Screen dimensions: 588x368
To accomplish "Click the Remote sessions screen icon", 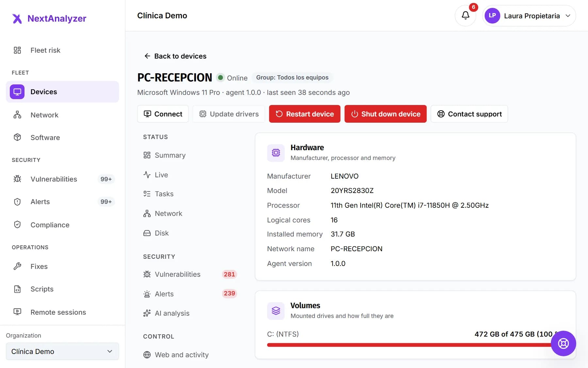I will click(17, 312).
